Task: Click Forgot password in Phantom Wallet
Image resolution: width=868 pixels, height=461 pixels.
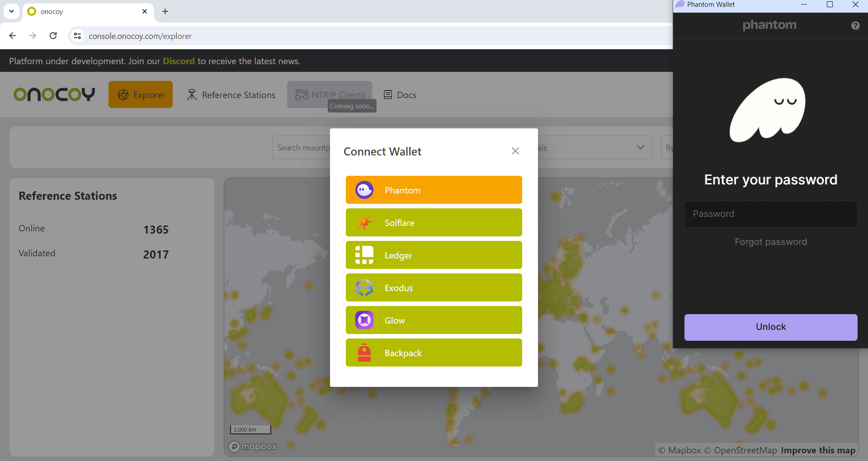Action: coord(771,242)
